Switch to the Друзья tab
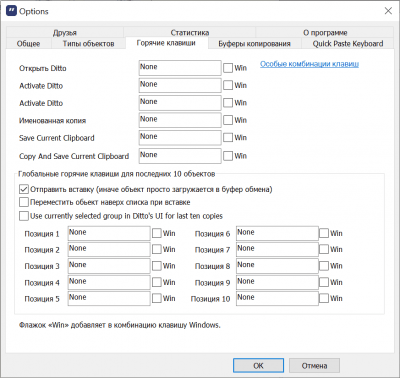Image resolution: width=400 pixels, height=378 pixels. click(x=65, y=33)
